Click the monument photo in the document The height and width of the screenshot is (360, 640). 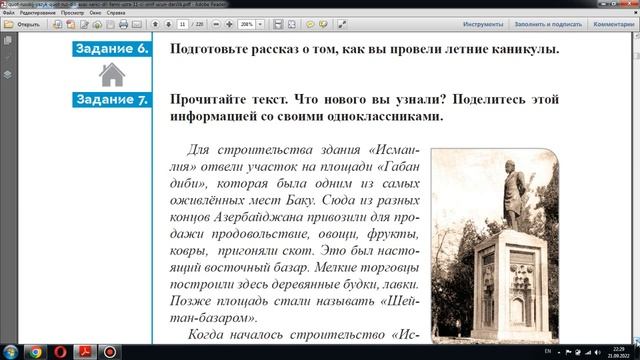(x=495, y=246)
